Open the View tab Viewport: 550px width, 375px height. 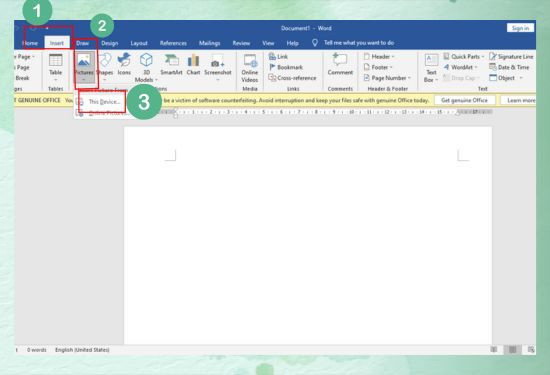[x=268, y=43]
